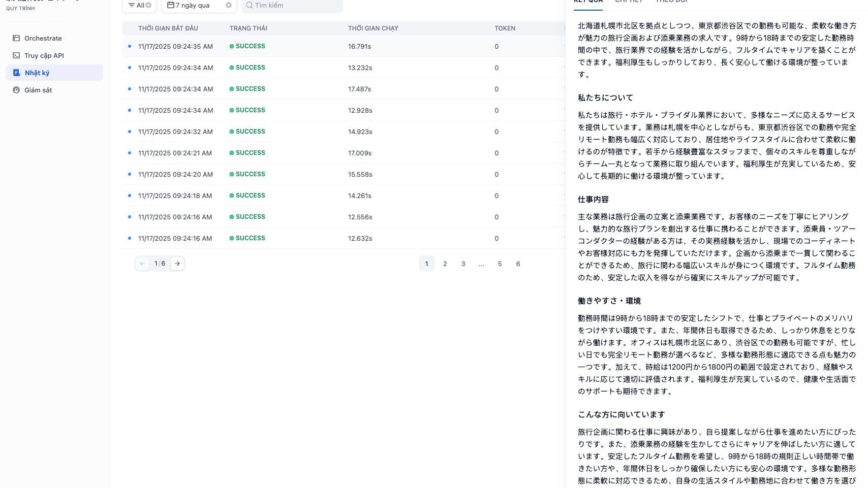
Task: Open the Orchestrate section icon
Action: point(16,38)
